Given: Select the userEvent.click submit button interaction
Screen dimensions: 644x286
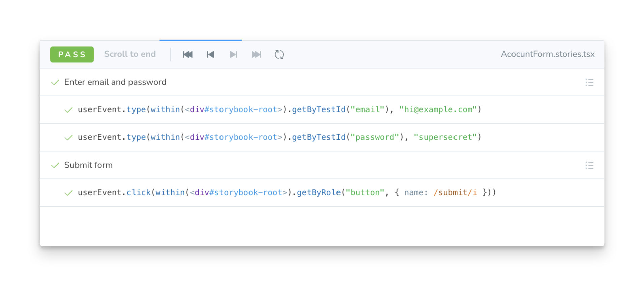Looking at the screenshot, I should pos(322,193).
